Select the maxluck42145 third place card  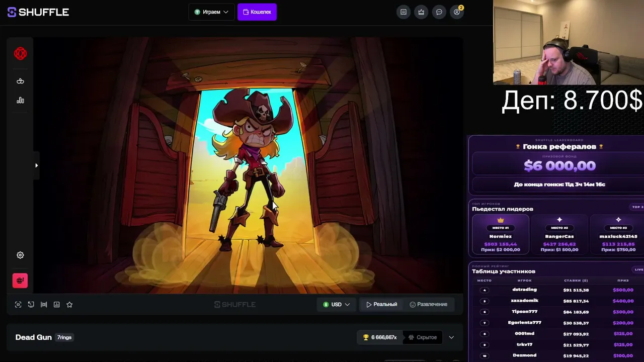tap(617, 235)
